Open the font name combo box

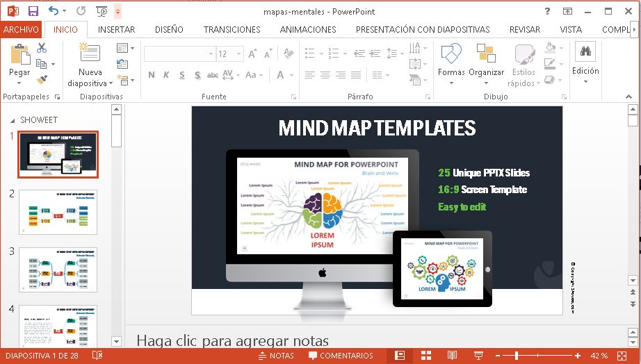(x=179, y=54)
